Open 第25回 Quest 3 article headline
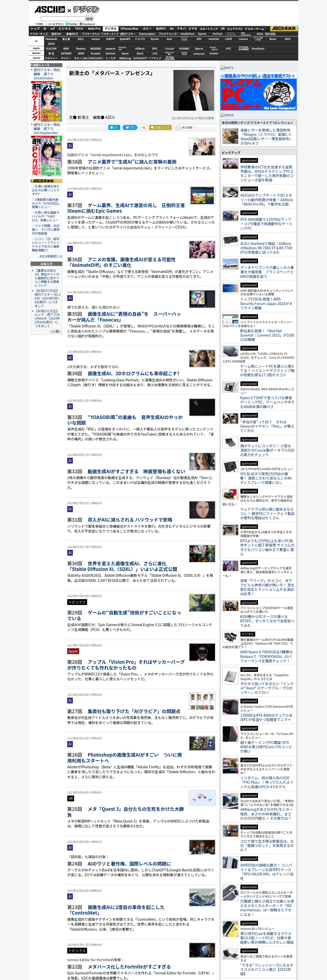This screenshot has width=327, height=980. coord(126,812)
